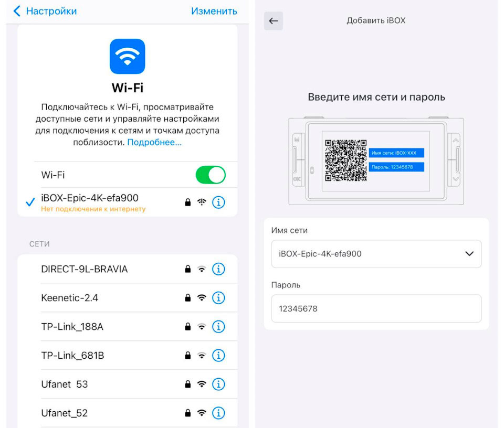Open info icon for Ufanet 53

click(218, 384)
